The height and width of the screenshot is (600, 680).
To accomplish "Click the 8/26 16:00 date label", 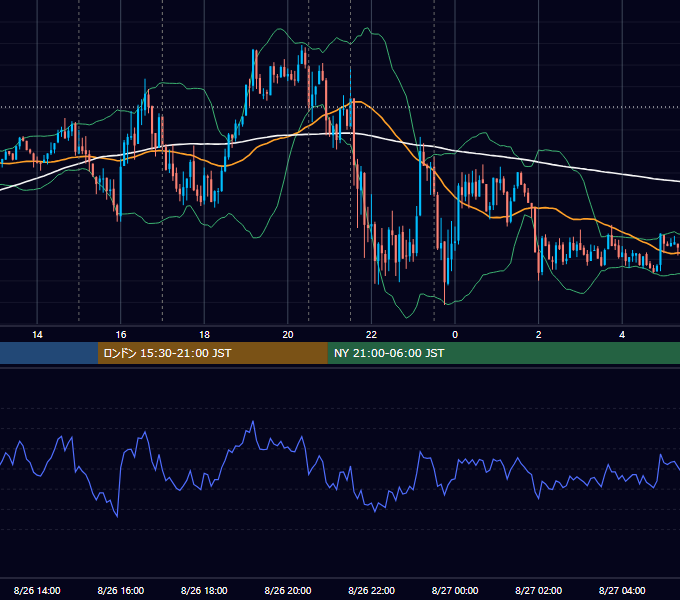I will (x=121, y=590).
